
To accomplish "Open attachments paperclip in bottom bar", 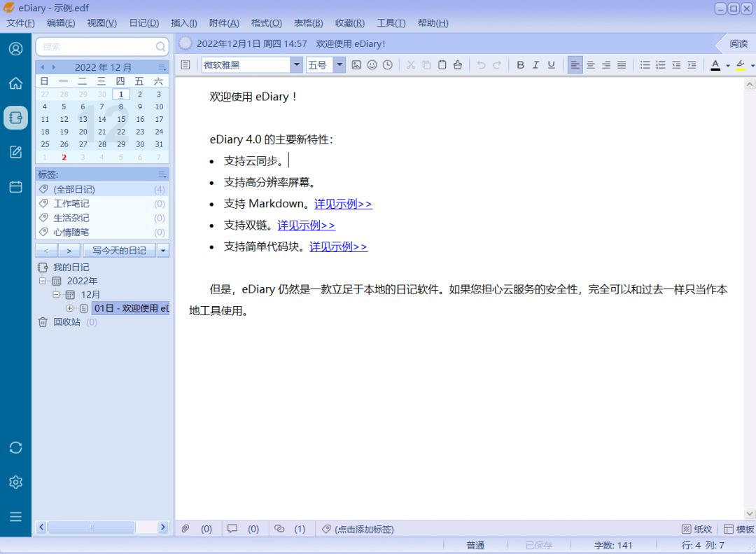I will (x=185, y=528).
